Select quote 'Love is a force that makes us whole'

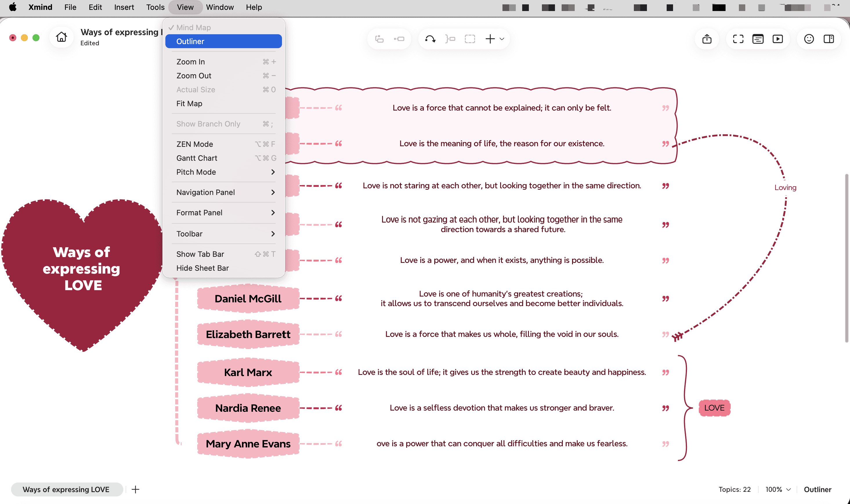click(502, 334)
